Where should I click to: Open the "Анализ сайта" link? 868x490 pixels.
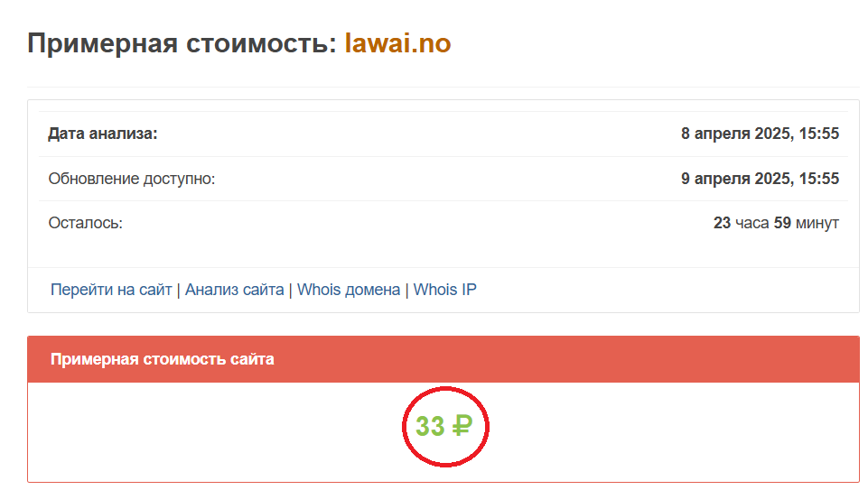tap(234, 290)
